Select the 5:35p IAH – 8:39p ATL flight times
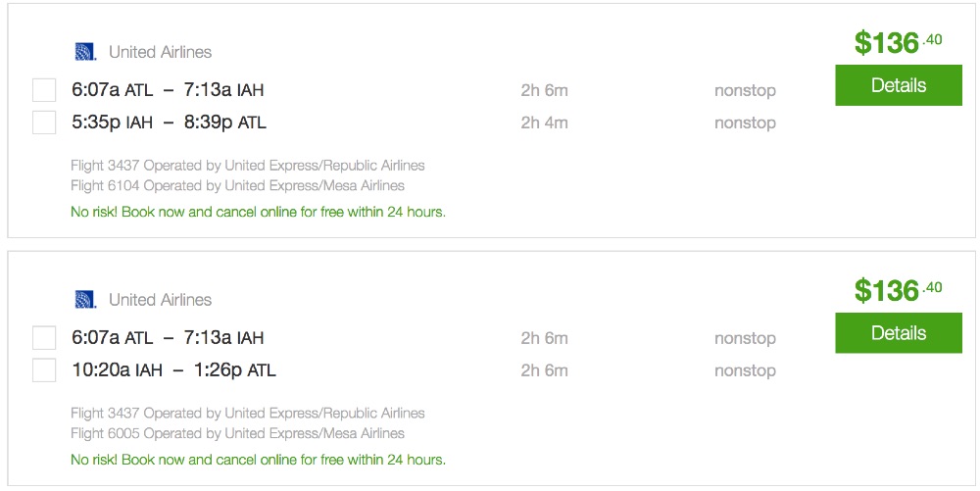This screenshot has height=491, width=980. 169,123
